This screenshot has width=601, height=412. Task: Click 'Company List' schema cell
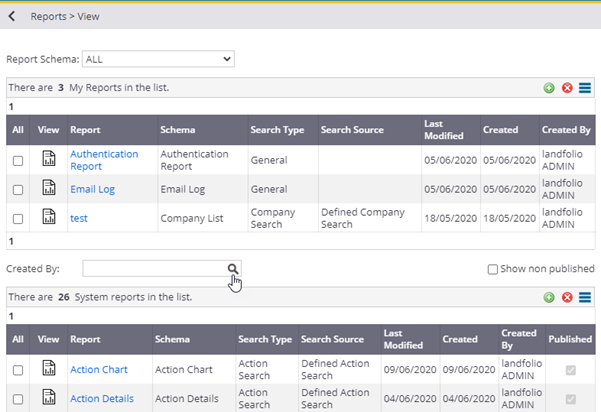pyautogui.click(x=192, y=218)
